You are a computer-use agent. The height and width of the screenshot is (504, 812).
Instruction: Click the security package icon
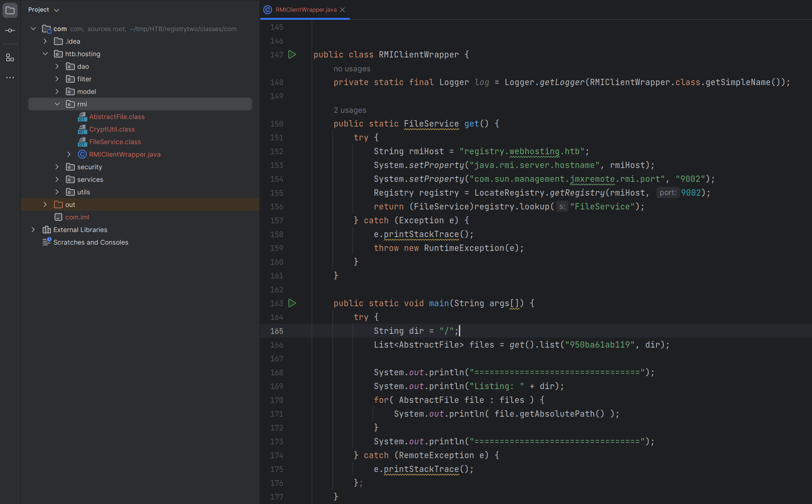pyautogui.click(x=70, y=167)
